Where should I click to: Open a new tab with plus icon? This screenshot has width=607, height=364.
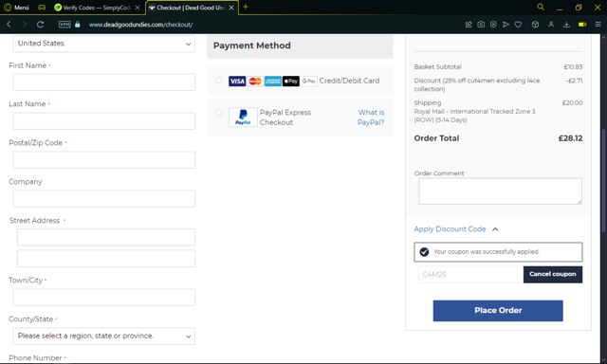point(246,7)
